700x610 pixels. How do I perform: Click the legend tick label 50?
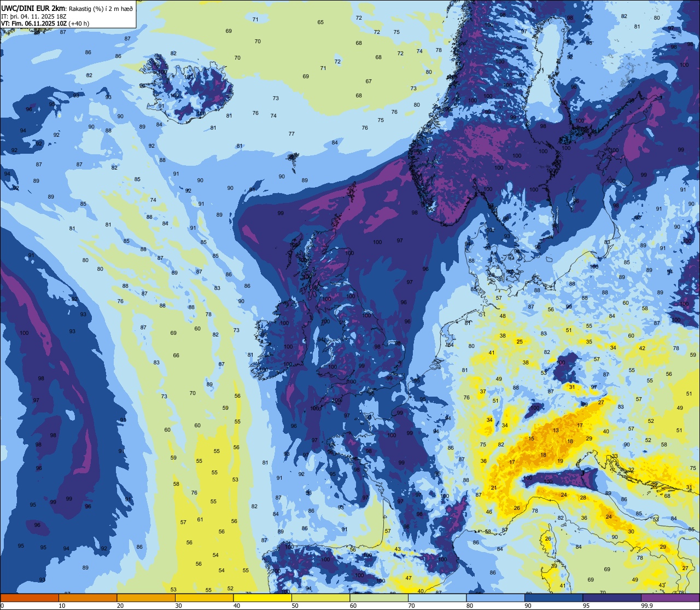pos(295,606)
